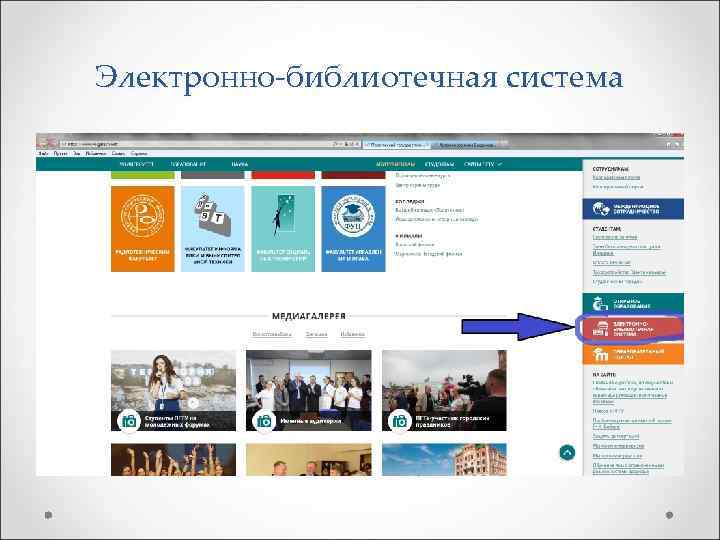Click the globe icon on blue banner
The width and height of the screenshot is (720, 540).
click(x=600, y=209)
